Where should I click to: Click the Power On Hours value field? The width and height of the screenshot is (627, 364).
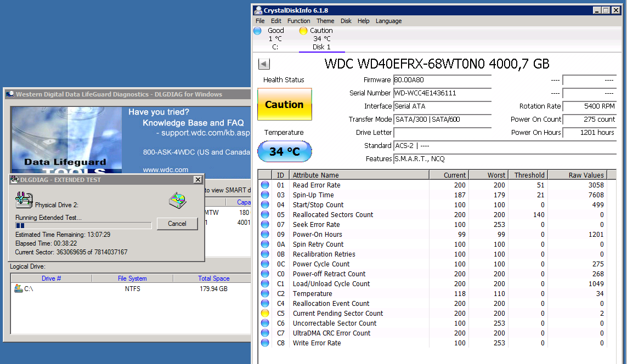pos(589,133)
